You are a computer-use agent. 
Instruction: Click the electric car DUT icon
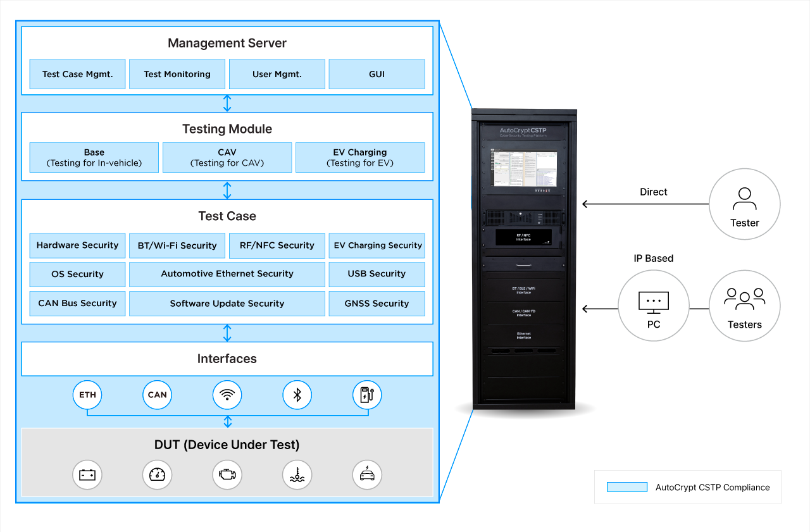point(366,474)
